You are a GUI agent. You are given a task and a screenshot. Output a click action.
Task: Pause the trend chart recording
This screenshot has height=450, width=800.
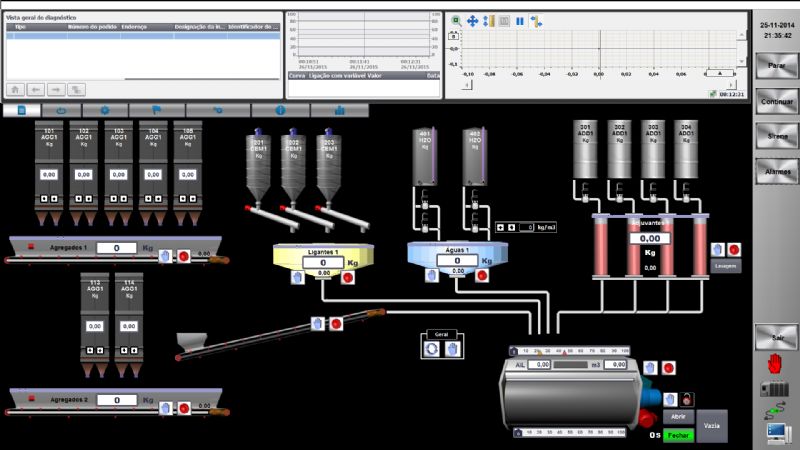click(x=520, y=20)
